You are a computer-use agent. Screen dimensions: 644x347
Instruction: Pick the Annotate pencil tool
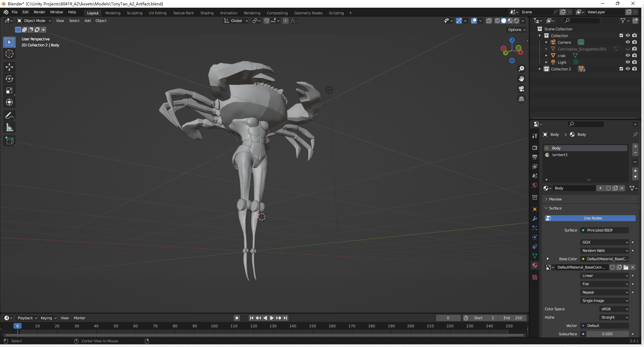coord(9,116)
